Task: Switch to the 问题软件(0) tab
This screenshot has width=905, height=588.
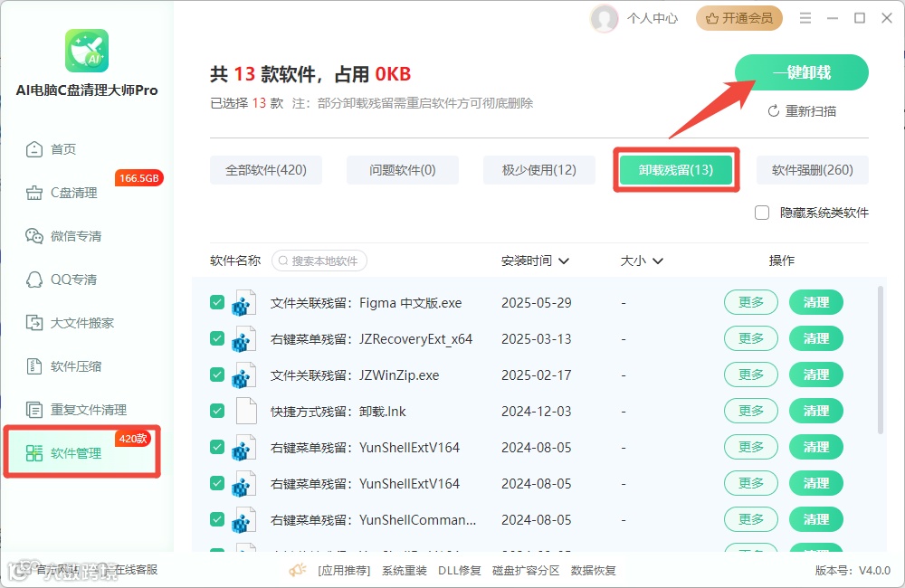Action: 403,170
